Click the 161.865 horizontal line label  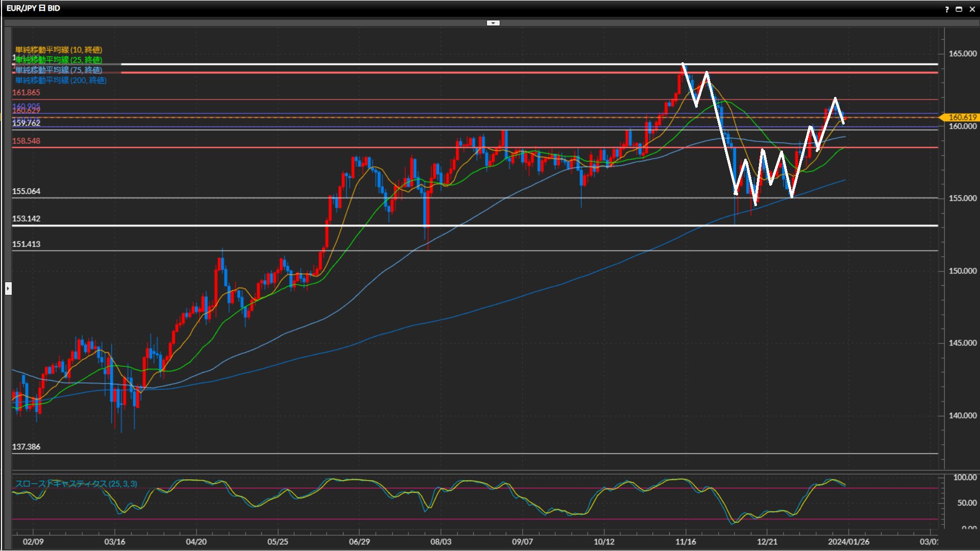(26, 92)
